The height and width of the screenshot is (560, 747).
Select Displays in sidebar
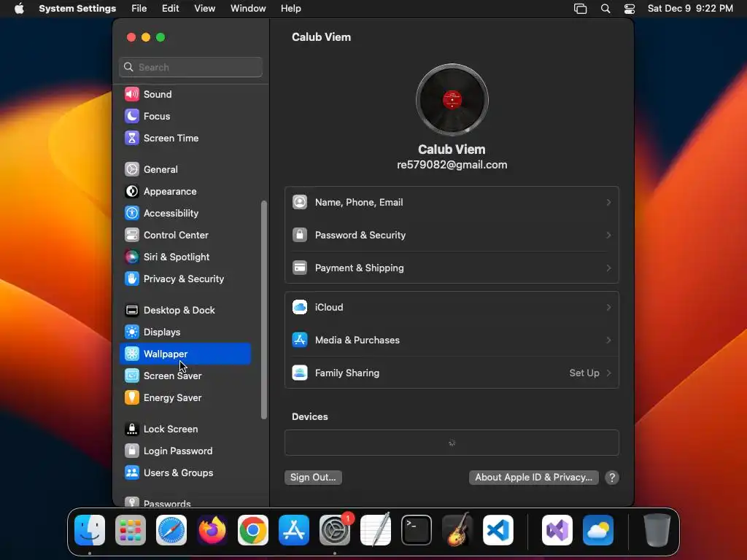(x=185, y=332)
